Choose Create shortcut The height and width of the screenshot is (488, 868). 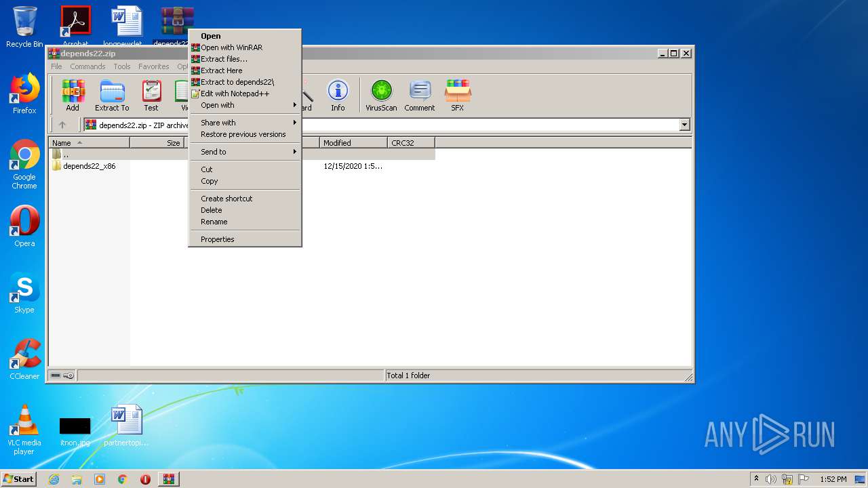pos(245,199)
